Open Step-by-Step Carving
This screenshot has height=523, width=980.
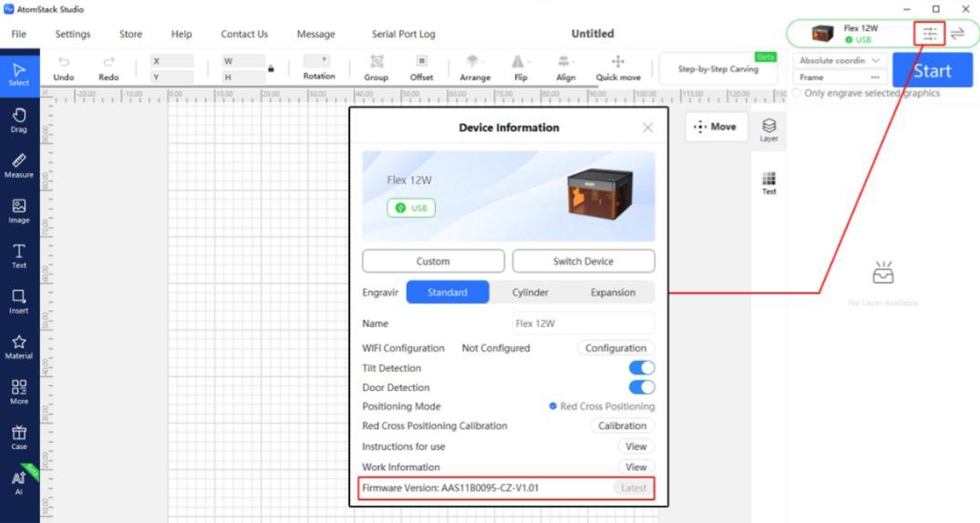coord(718,68)
